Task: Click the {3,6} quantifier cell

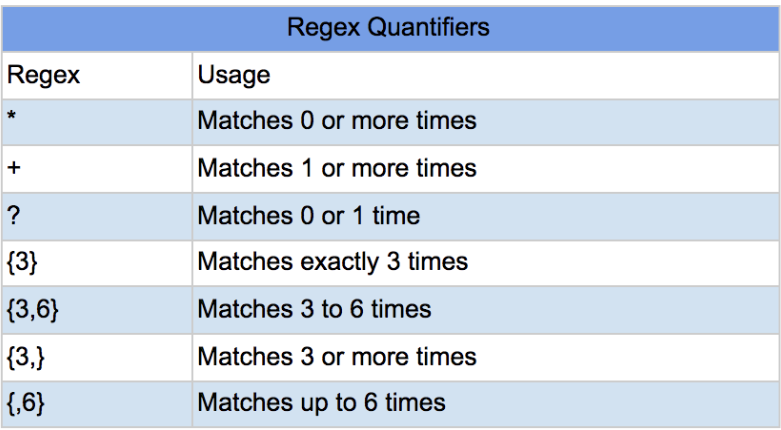Action: tap(97, 310)
